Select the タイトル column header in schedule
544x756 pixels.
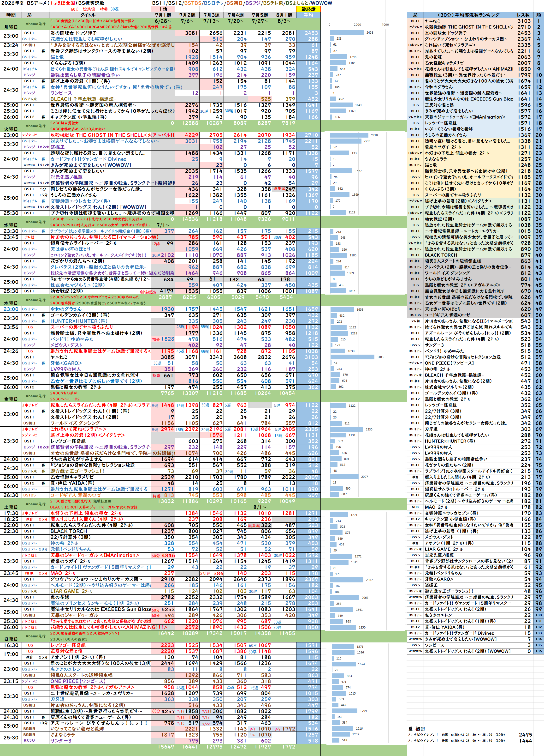tap(88, 15)
